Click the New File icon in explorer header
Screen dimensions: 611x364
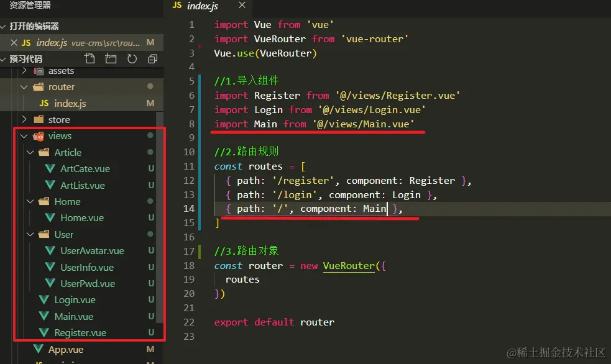tap(90, 59)
